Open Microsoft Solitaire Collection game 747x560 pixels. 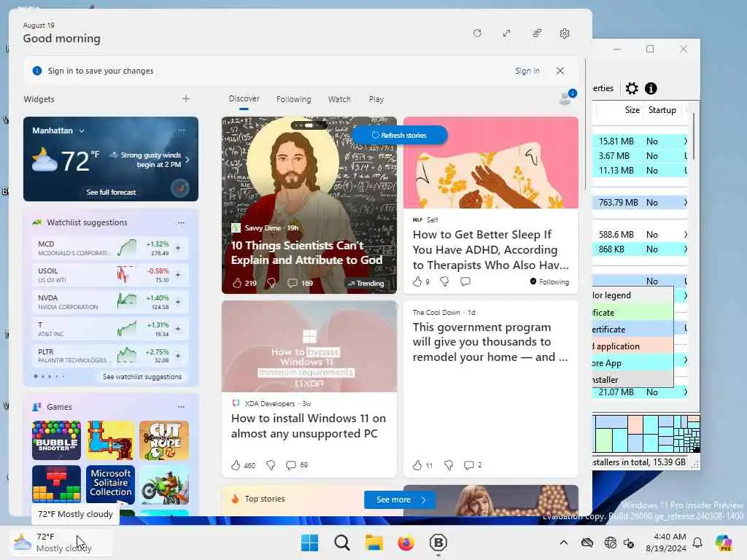tap(110, 484)
